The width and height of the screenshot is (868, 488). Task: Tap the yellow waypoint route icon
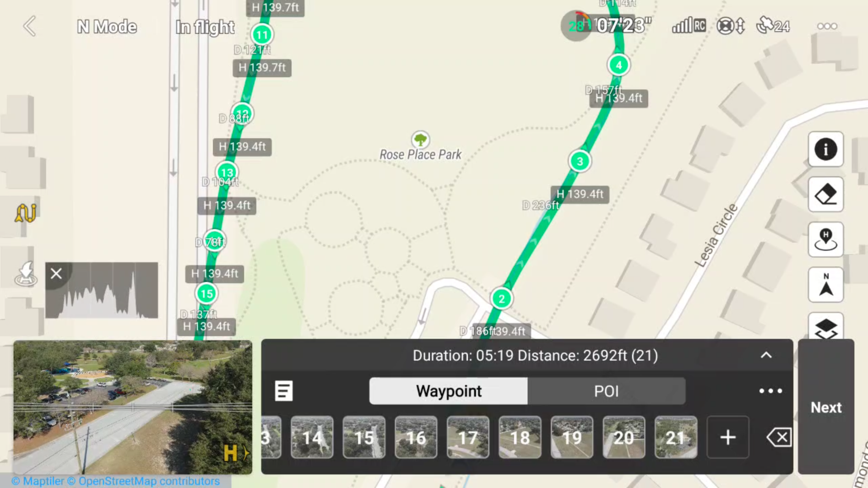tap(26, 213)
